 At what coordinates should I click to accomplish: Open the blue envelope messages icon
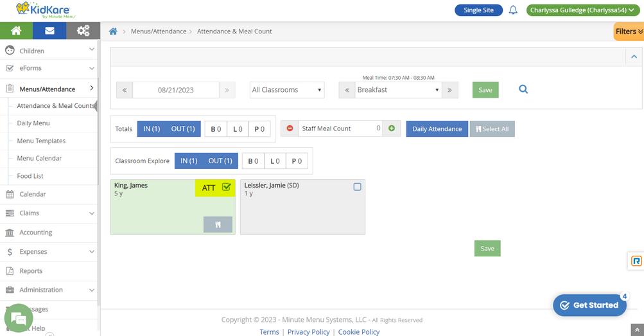[x=49, y=31]
